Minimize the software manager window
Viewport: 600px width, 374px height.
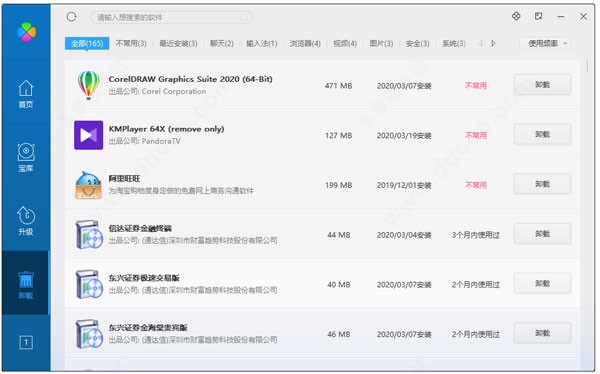[x=561, y=16]
